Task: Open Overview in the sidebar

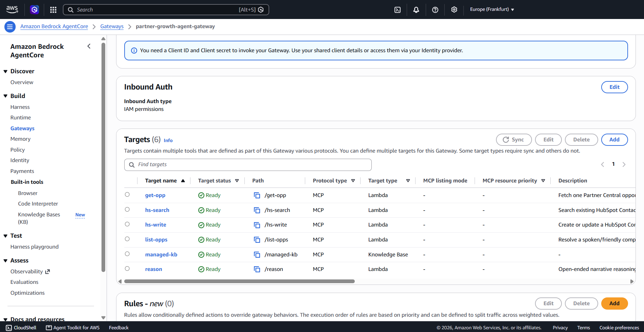Action: 22,82
